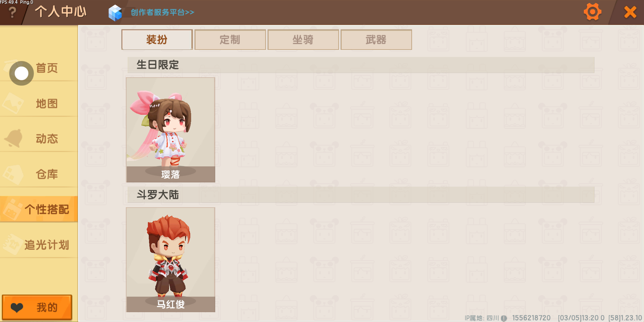
Task: Open 创作者服务平台>> link
Action: tap(162, 12)
